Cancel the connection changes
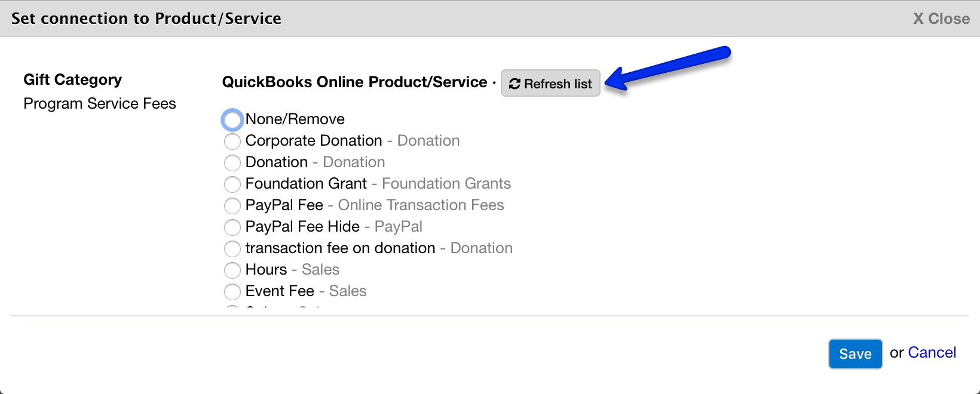Screen dimensions: 980x394 pos(932,352)
